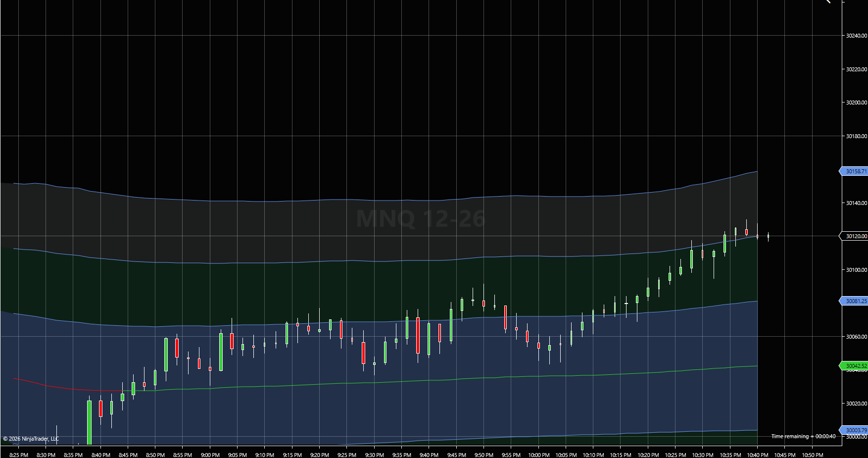The width and height of the screenshot is (868, 458).
Task: Click the 30158.71 upper band price marker
Action: pyautogui.click(x=854, y=171)
